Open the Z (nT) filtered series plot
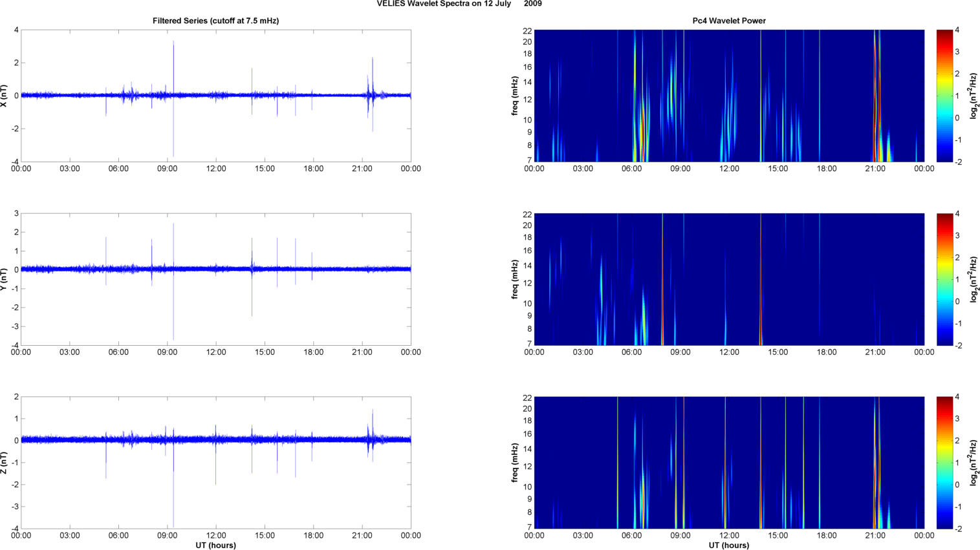Screen dimensions: 980x550 tap(216, 463)
